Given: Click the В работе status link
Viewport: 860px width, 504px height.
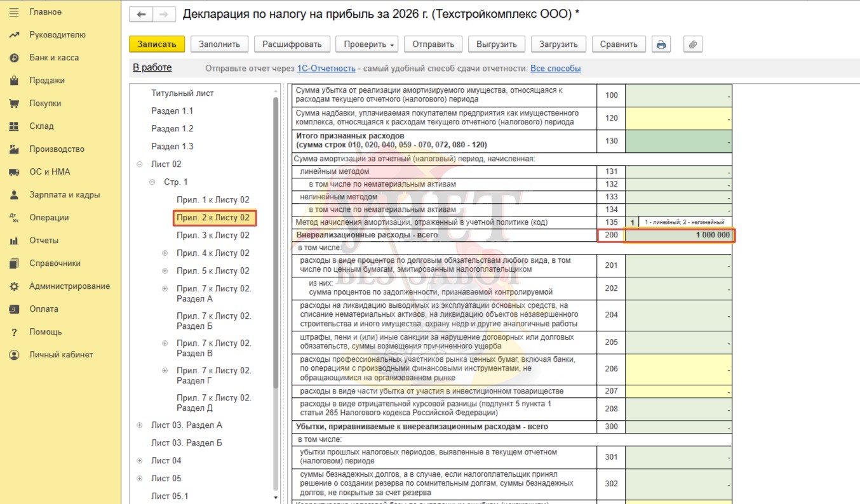Looking at the screenshot, I should tap(152, 68).
